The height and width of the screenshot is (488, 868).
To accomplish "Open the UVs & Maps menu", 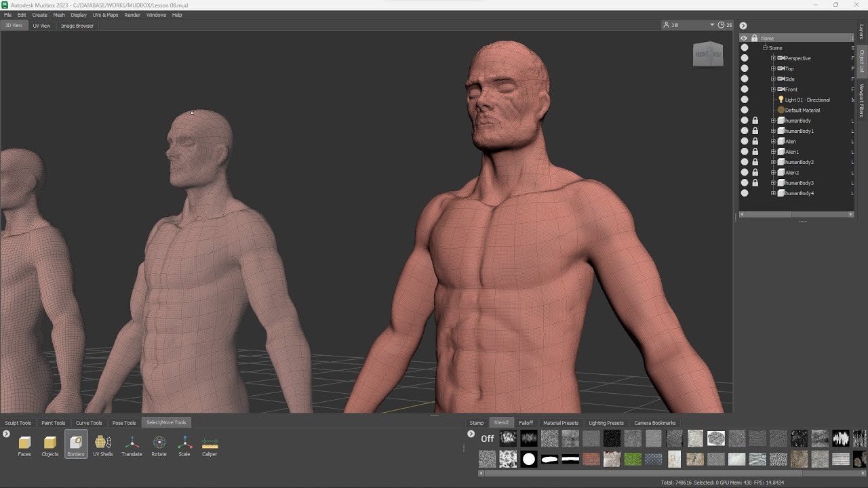I will 105,15.
